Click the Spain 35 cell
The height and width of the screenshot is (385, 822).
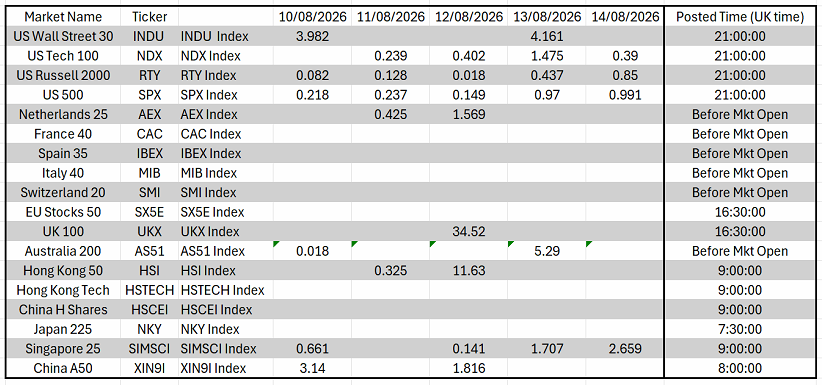[x=63, y=154]
